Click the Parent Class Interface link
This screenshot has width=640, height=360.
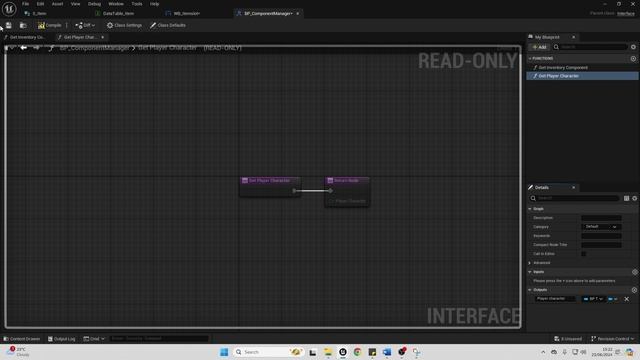[626, 13]
